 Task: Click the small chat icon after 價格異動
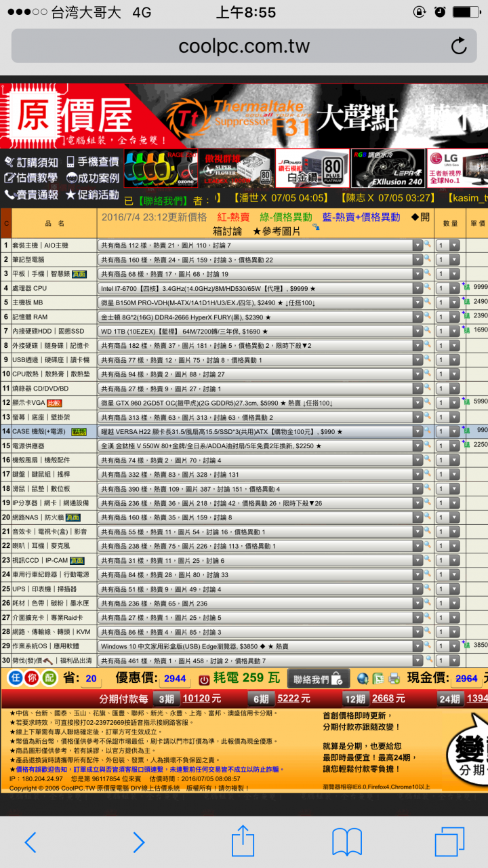(316, 228)
